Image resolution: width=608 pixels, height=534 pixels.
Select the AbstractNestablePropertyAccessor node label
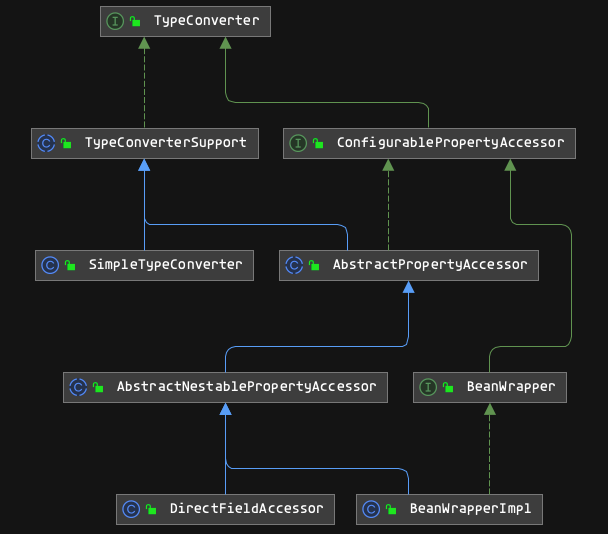(246, 386)
